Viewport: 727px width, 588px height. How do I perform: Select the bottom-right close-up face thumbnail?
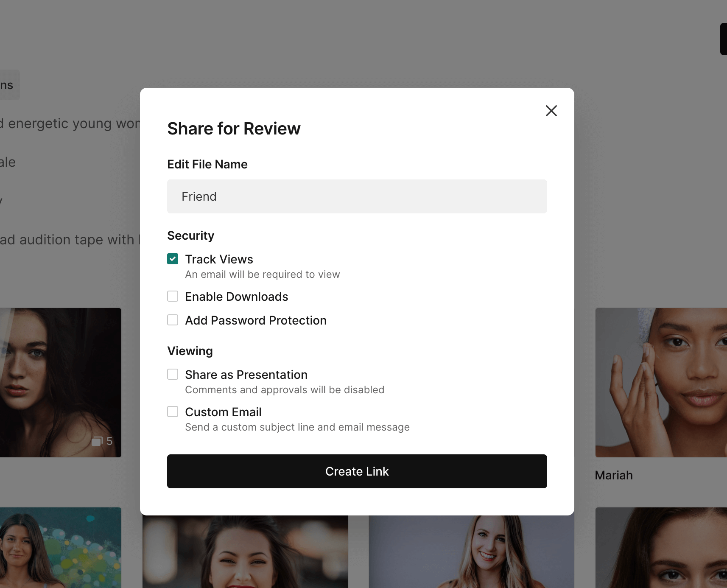pyautogui.click(x=661, y=547)
